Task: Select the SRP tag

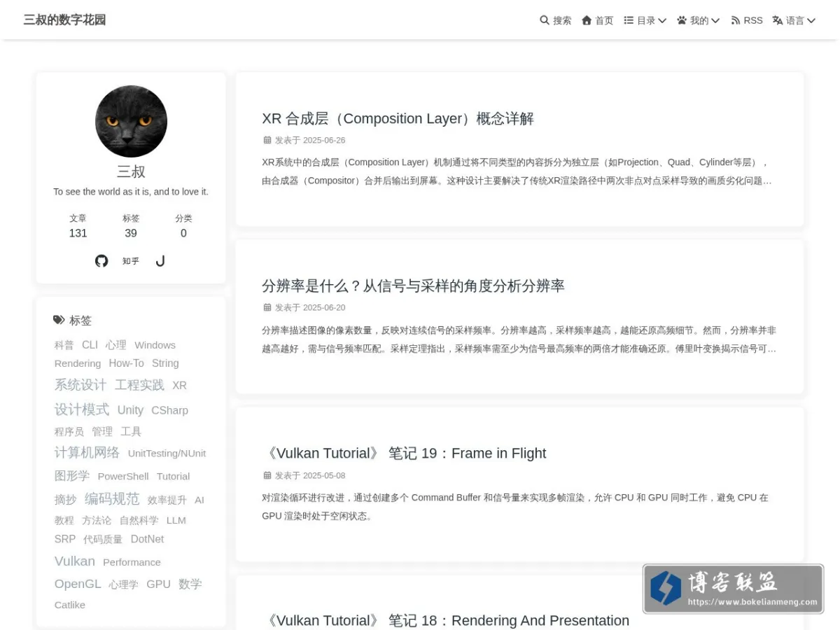Action: coord(64,539)
